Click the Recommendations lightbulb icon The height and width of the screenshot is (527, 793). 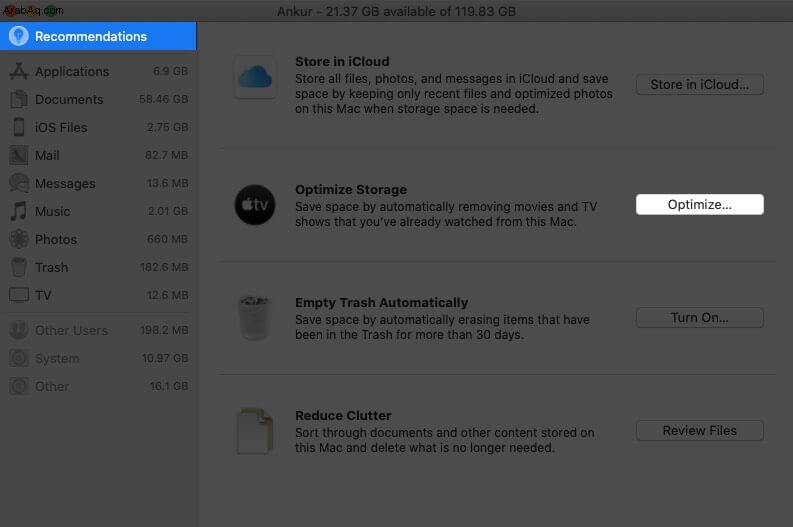pyautogui.click(x=19, y=36)
